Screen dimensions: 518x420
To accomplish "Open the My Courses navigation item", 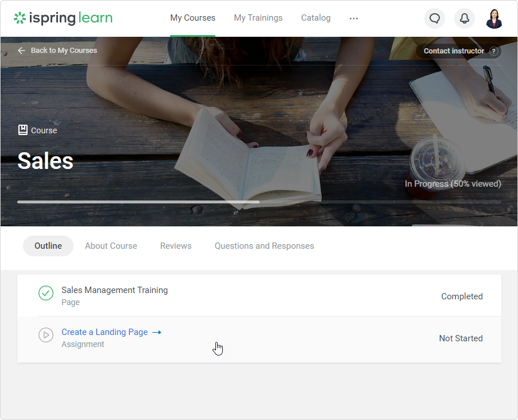I will (192, 18).
